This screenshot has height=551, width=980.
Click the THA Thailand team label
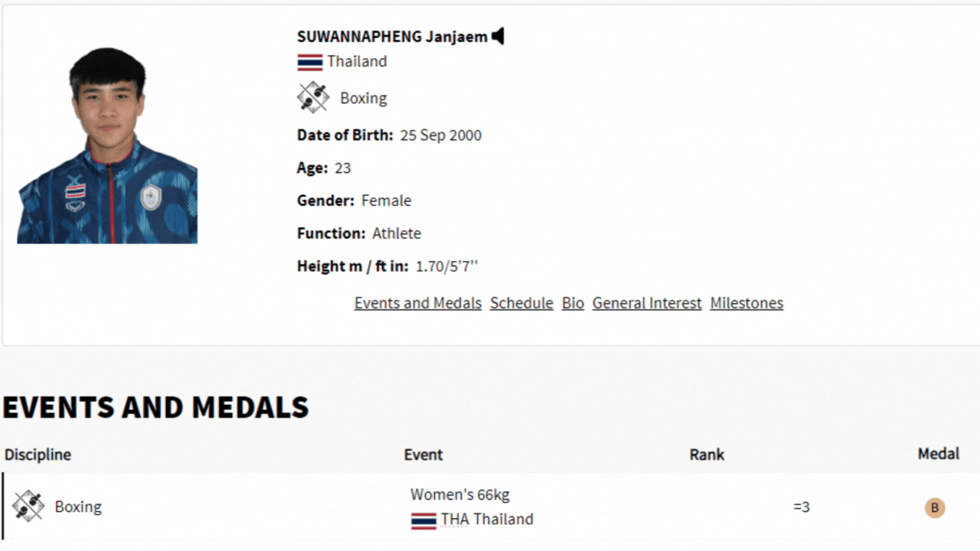click(x=487, y=520)
